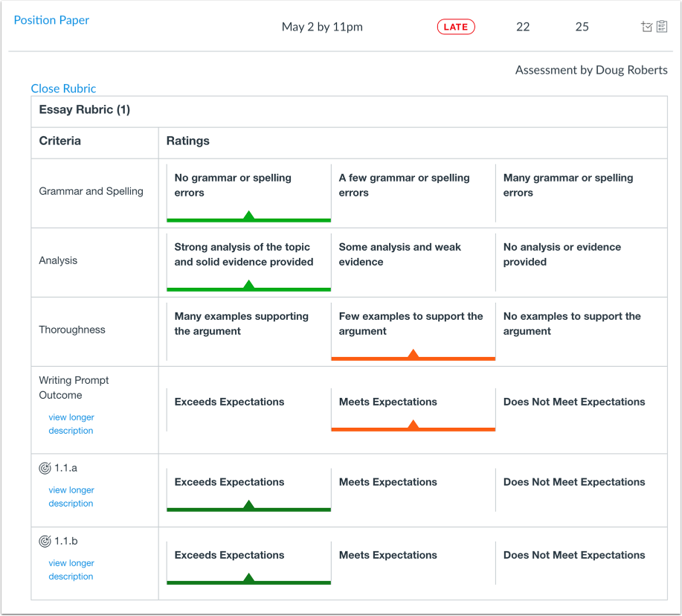Click the outcome target icon beside 1.1.b
Image resolution: width=682 pixels, height=616 pixels.
point(44,539)
